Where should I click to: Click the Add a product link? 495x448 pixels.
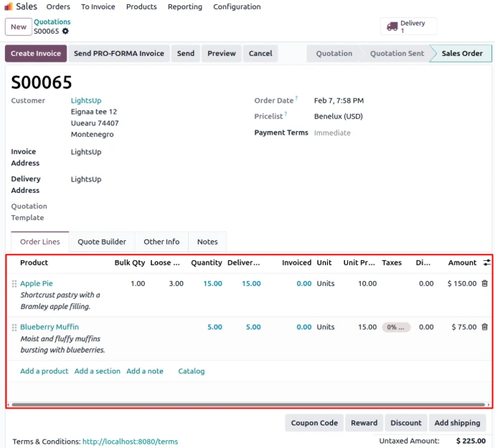click(44, 371)
